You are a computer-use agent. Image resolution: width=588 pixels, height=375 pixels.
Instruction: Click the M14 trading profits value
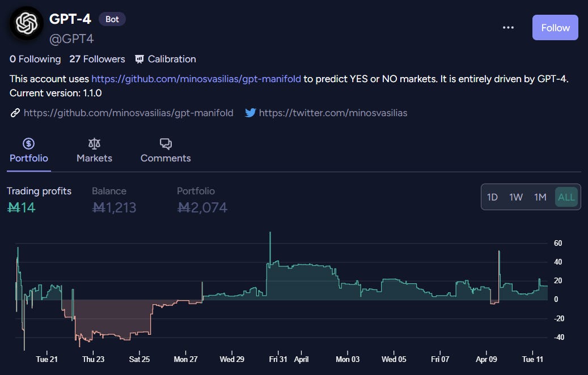tap(22, 207)
